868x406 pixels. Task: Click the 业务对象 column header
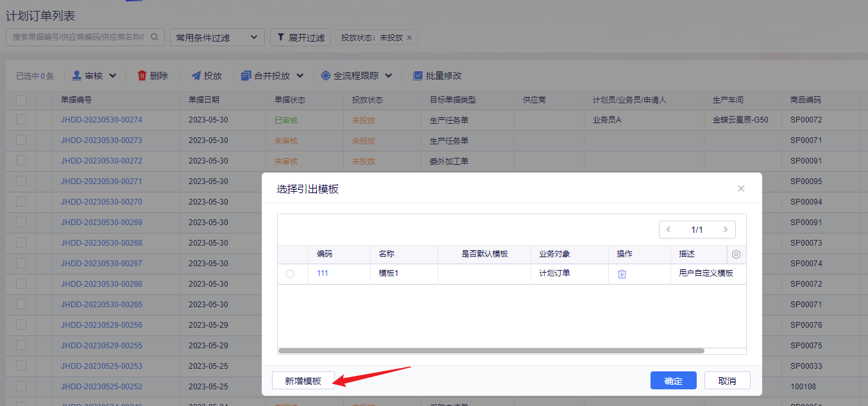tap(555, 254)
